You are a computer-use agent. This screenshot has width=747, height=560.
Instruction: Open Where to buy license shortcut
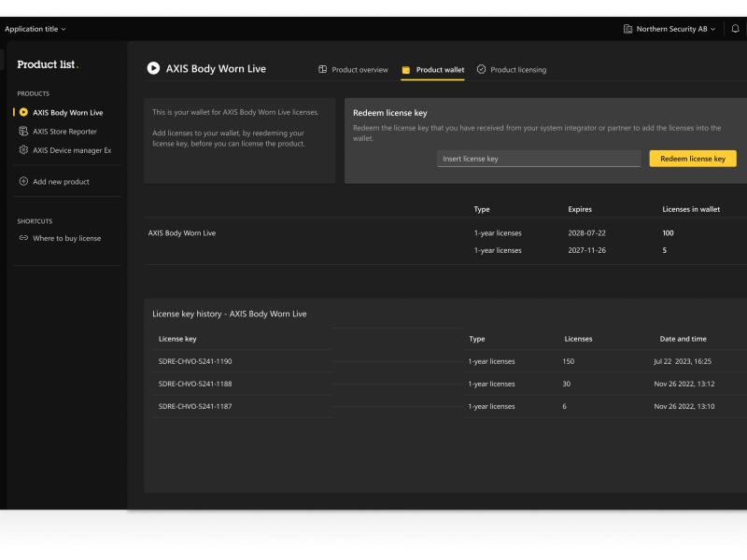pyautogui.click(x=66, y=239)
